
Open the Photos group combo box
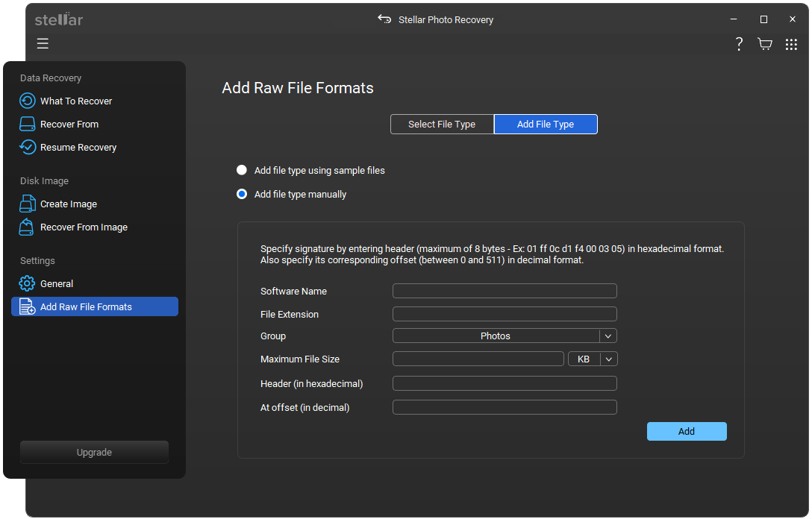pos(505,336)
